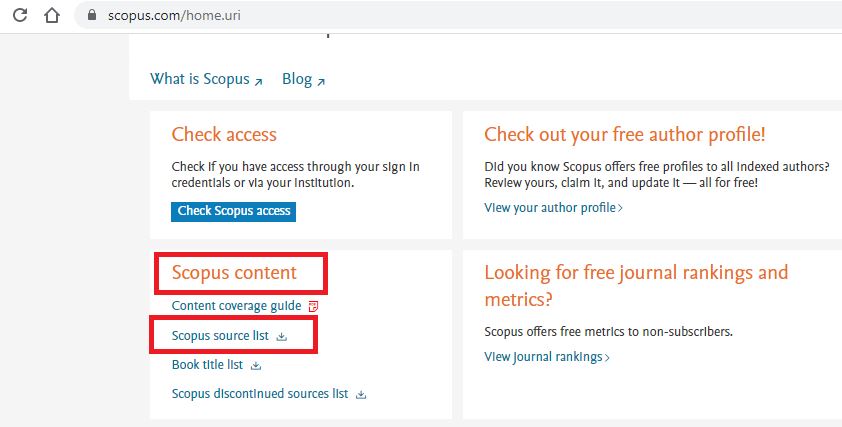Viewport: 842px width, 427px height.
Task: Open Scopus discontinued sources list link
Action: (259, 394)
